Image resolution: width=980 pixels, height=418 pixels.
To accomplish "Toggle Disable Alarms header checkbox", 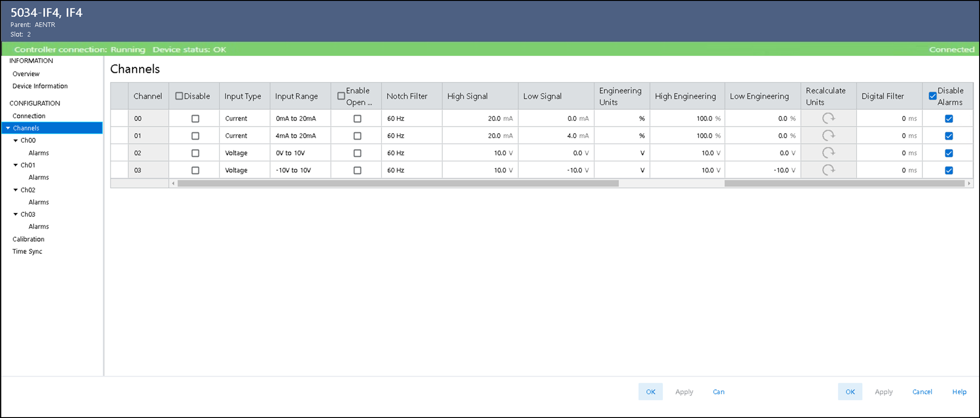I will pyautogui.click(x=932, y=96).
